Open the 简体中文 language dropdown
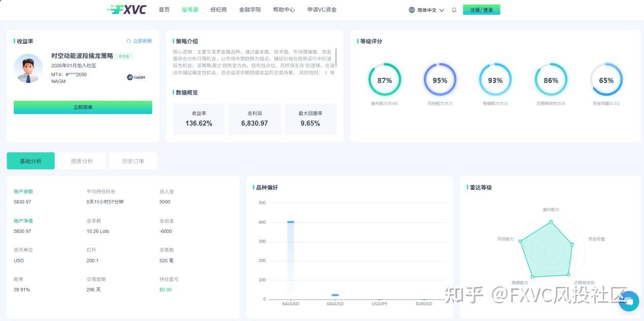Screen dimensions: 644x321 coord(427,9)
